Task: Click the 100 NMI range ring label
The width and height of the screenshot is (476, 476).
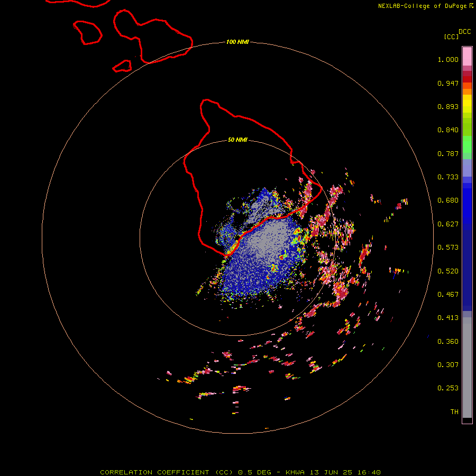Action: (x=237, y=42)
